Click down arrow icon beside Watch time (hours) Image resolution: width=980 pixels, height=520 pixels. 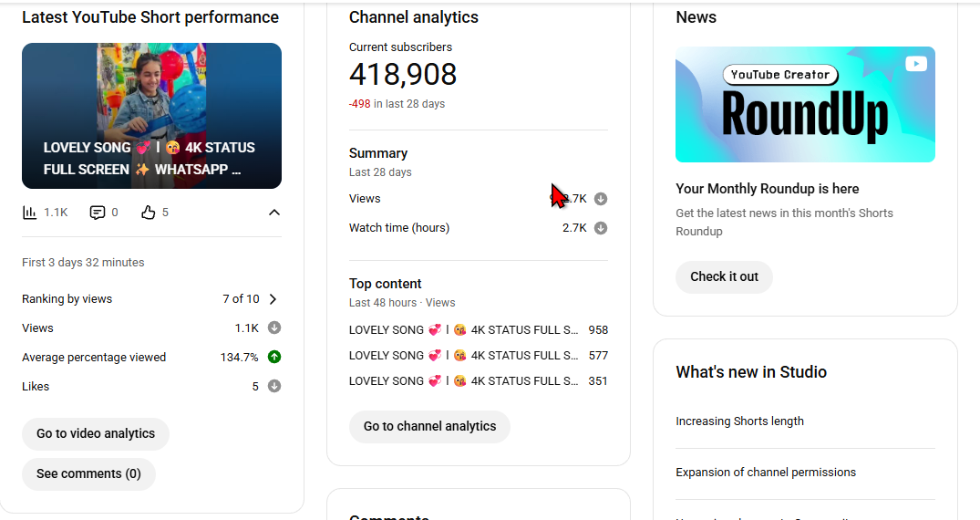point(601,228)
